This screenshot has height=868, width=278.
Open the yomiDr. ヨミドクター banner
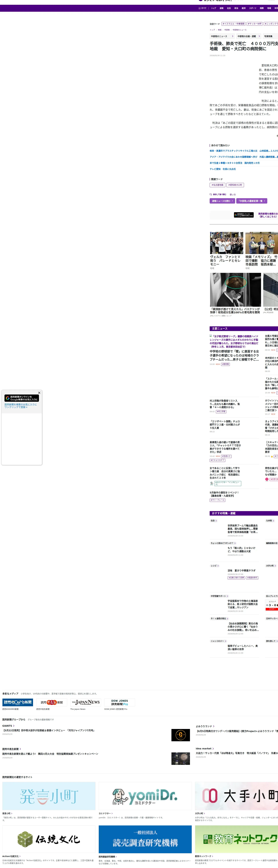(x=145, y=796)
